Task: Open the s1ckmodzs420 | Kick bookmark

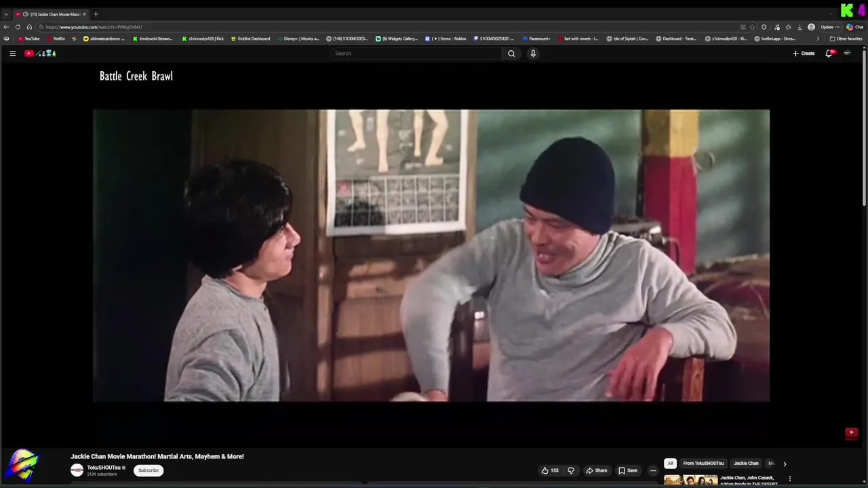Action: tap(203, 39)
